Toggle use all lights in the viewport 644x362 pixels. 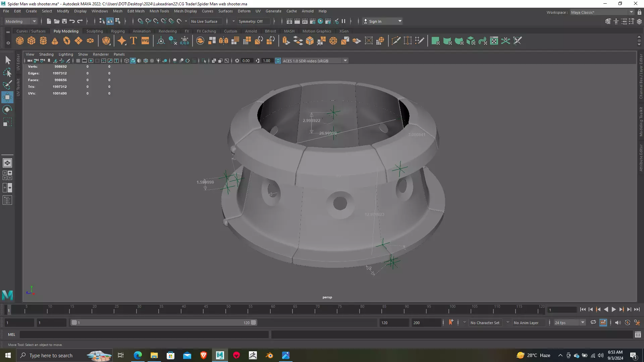click(x=158, y=61)
